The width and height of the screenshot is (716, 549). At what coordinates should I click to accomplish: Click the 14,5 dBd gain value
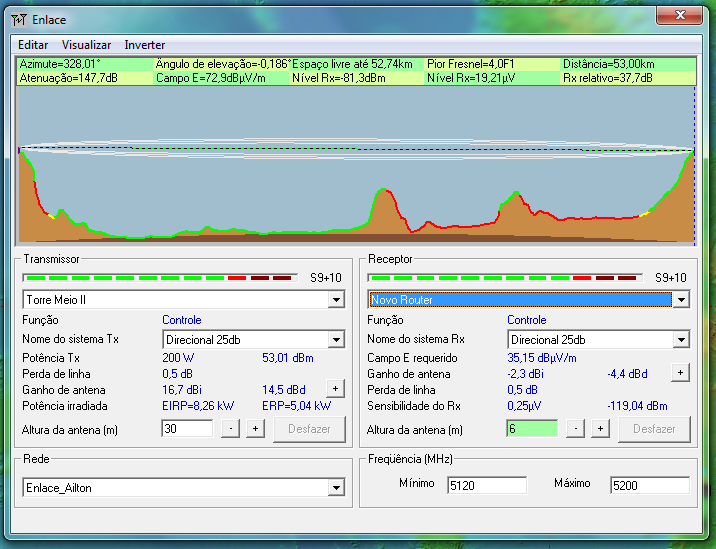click(x=284, y=390)
